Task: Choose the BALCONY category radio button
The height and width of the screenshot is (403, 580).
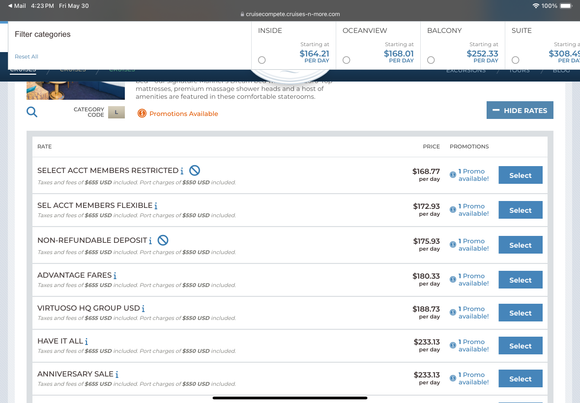Action: 431,60
